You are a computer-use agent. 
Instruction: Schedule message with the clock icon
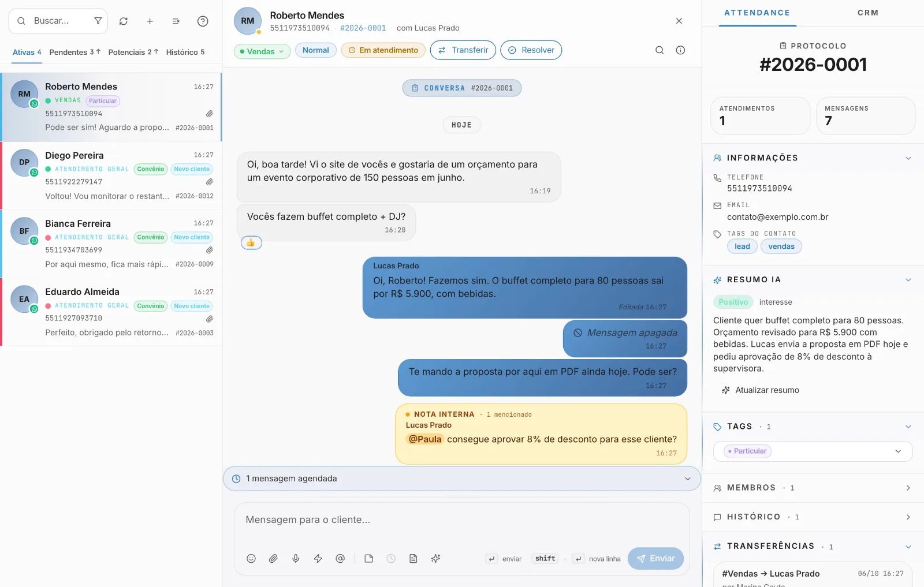(x=391, y=558)
